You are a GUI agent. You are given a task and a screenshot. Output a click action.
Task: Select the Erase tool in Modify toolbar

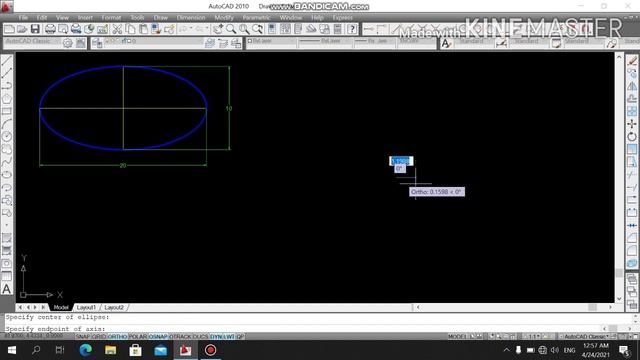(x=632, y=61)
